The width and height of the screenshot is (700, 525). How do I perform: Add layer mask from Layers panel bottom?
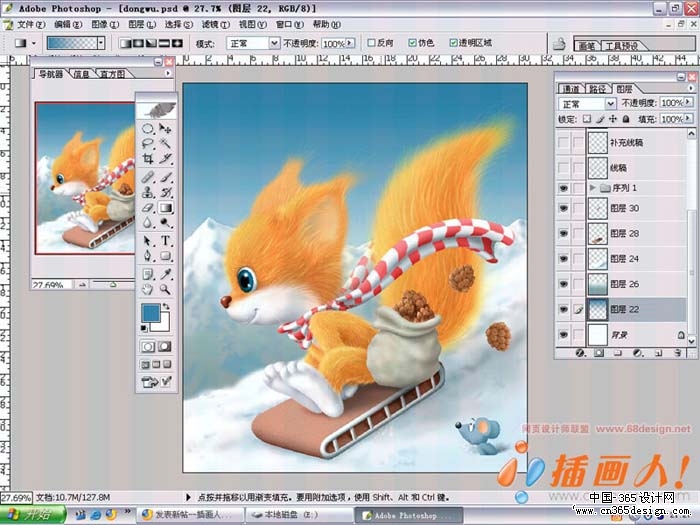pos(599,353)
